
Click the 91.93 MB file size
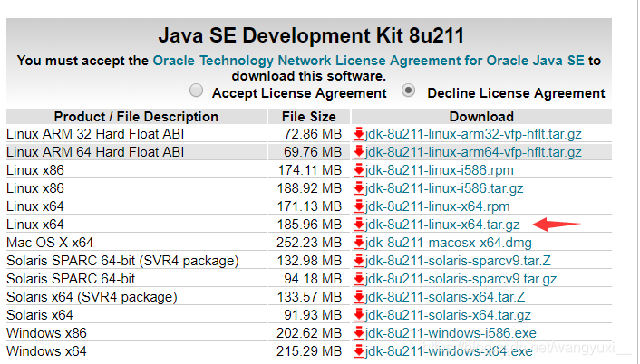click(313, 315)
